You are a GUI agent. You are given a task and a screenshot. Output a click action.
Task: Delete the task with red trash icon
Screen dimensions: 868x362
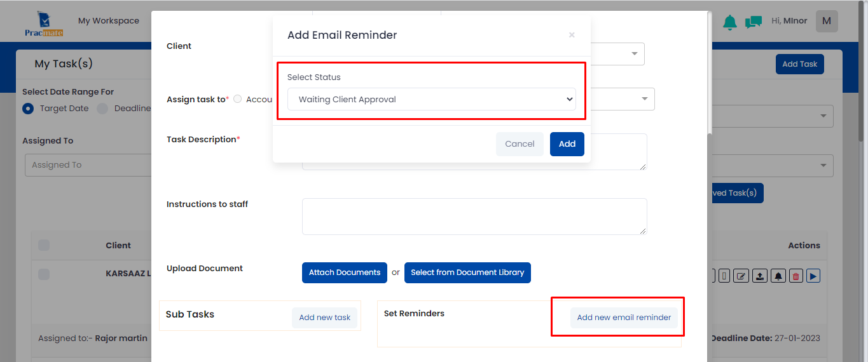[796, 276]
